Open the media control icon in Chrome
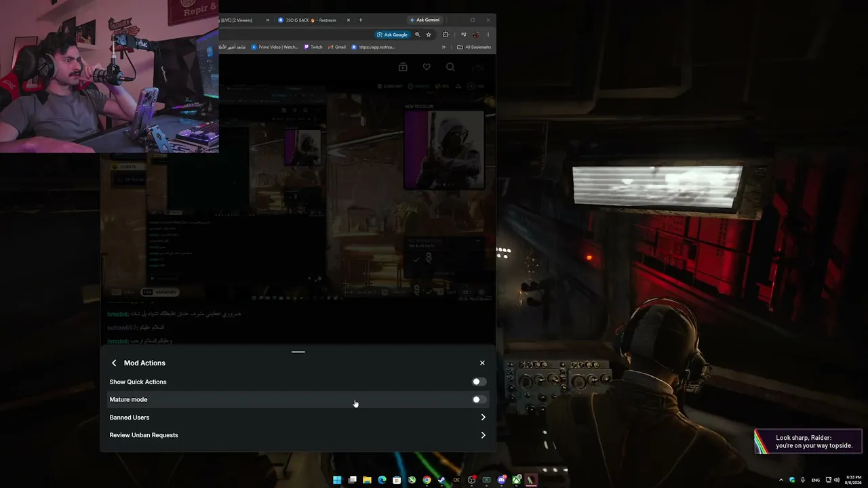Screen dimensions: 868x488 463,35
